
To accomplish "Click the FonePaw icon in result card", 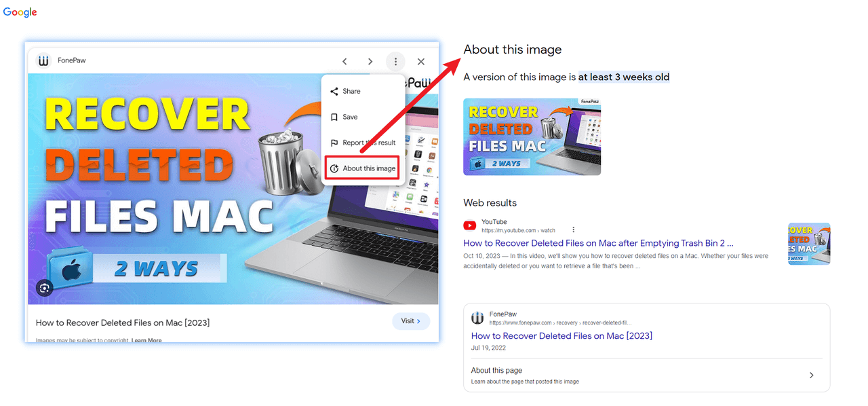I will pyautogui.click(x=477, y=318).
